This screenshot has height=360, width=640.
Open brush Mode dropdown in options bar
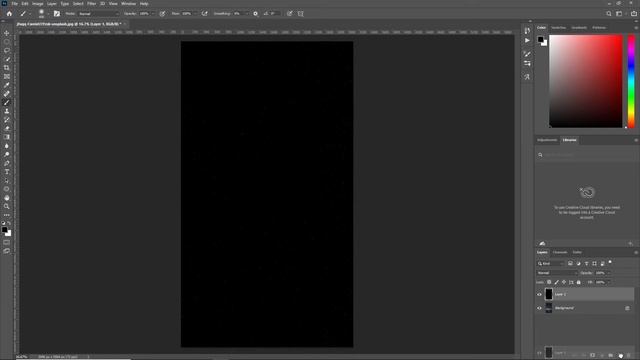[x=98, y=13]
